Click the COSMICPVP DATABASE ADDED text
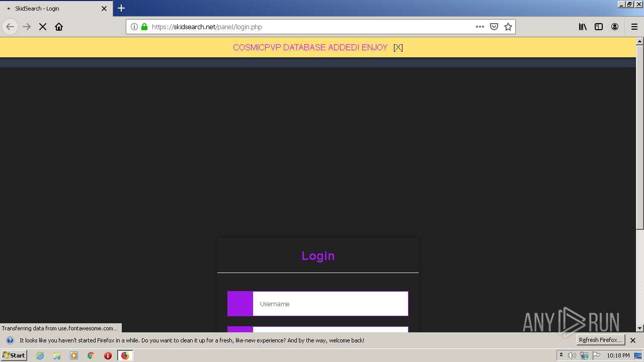Image resolution: width=644 pixels, height=362 pixels. pos(310,47)
